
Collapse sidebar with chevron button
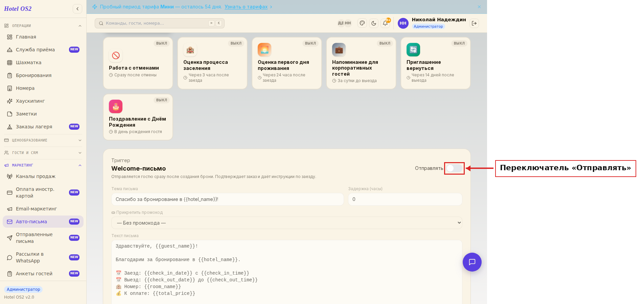[x=77, y=9]
